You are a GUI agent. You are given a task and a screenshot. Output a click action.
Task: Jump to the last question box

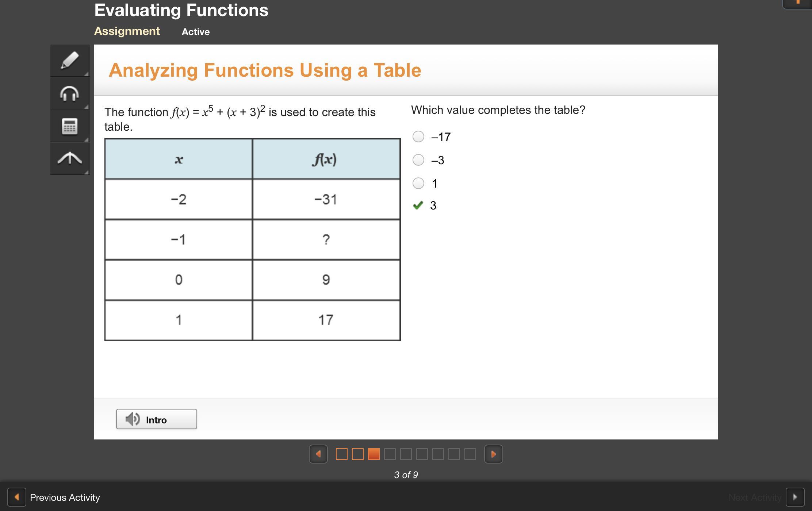[470, 454]
